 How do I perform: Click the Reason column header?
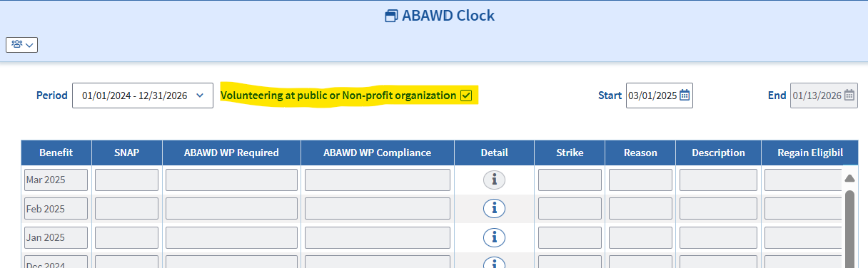tap(640, 153)
